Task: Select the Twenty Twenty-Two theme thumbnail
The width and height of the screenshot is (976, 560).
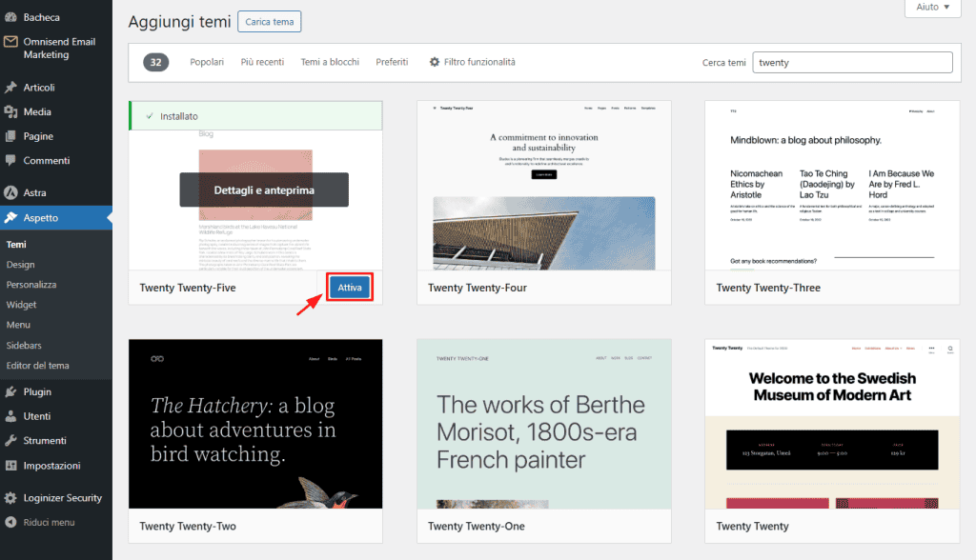Action: tap(255, 424)
